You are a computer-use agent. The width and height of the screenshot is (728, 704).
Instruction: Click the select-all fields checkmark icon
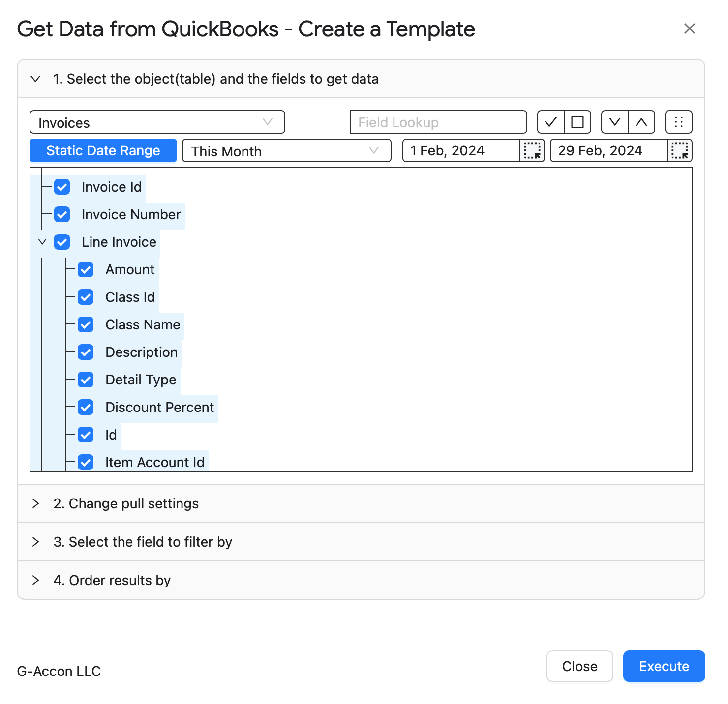551,122
